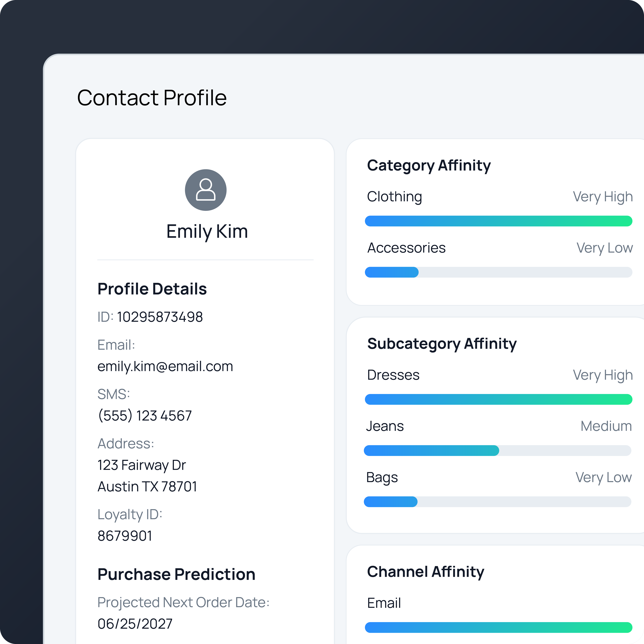Select the Loyalty ID value 8679901
This screenshot has height=644, width=644.
(x=125, y=536)
